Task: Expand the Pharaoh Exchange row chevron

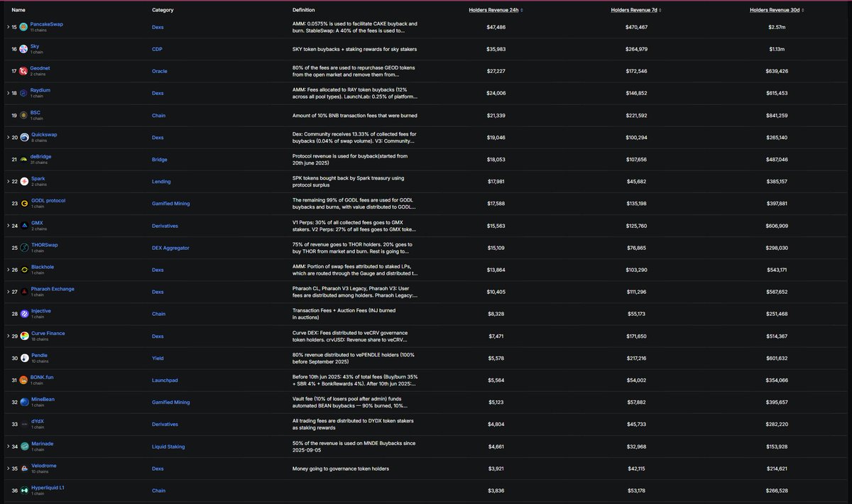Action: tap(8, 292)
